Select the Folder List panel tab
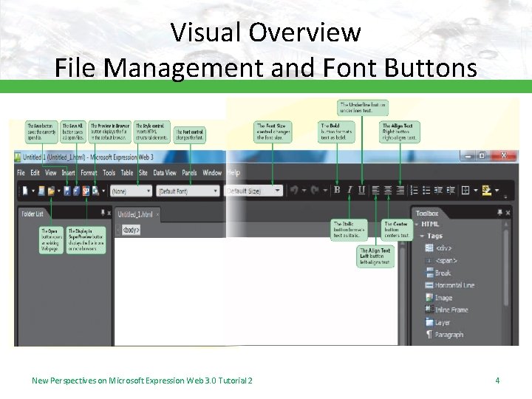The width and height of the screenshot is (532, 399). click(33, 214)
